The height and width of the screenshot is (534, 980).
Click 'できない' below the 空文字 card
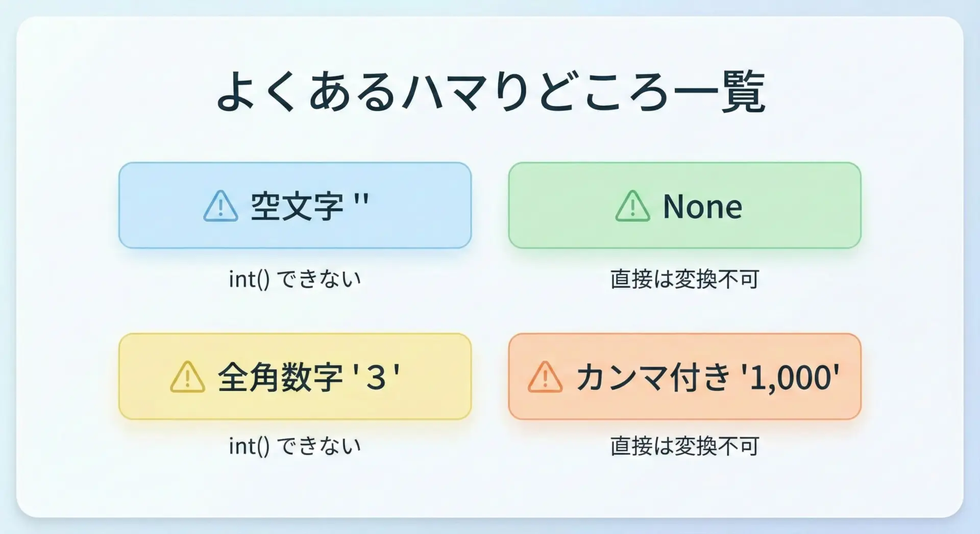tap(319, 279)
